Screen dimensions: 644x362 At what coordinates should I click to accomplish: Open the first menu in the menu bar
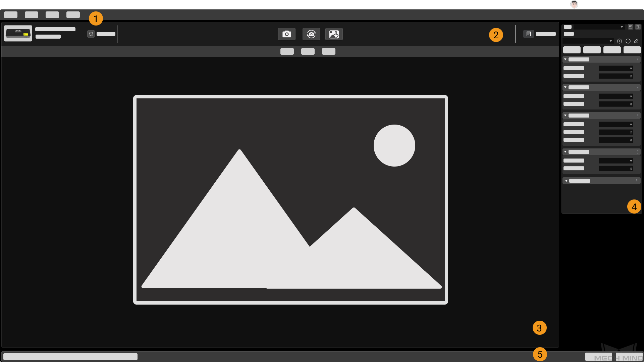(11, 15)
